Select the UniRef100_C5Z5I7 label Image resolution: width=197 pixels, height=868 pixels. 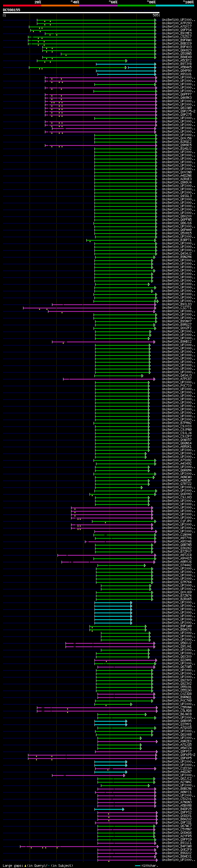coord(177,37)
